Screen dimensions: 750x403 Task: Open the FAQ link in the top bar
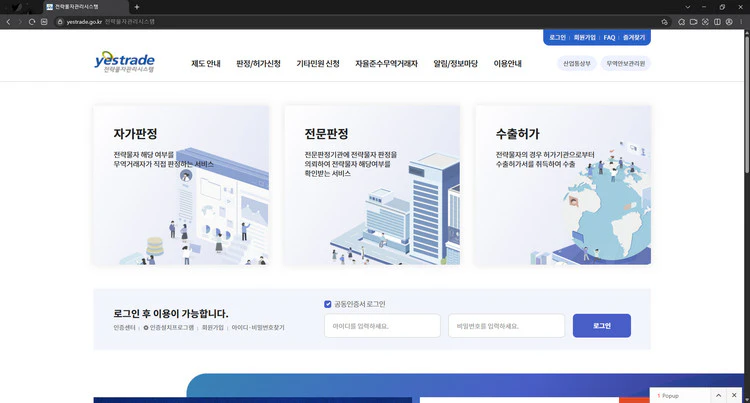click(x=609, y=37)
